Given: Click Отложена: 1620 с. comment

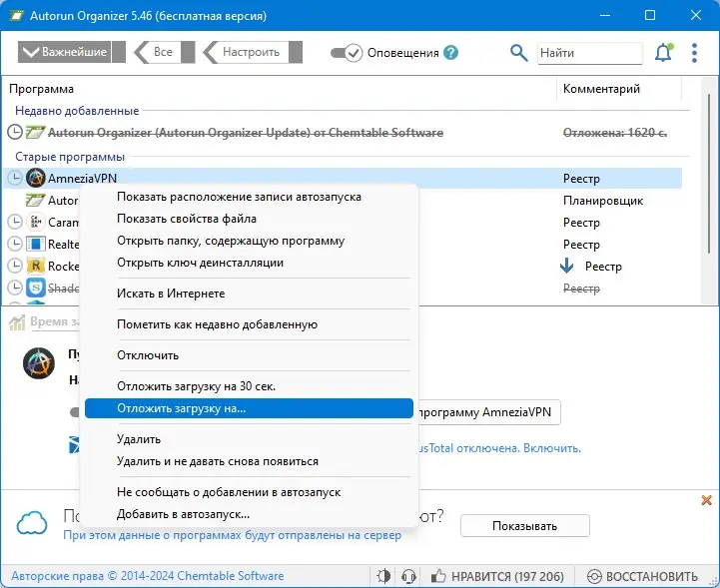Looking at the screenshot, I should point(615,133).
